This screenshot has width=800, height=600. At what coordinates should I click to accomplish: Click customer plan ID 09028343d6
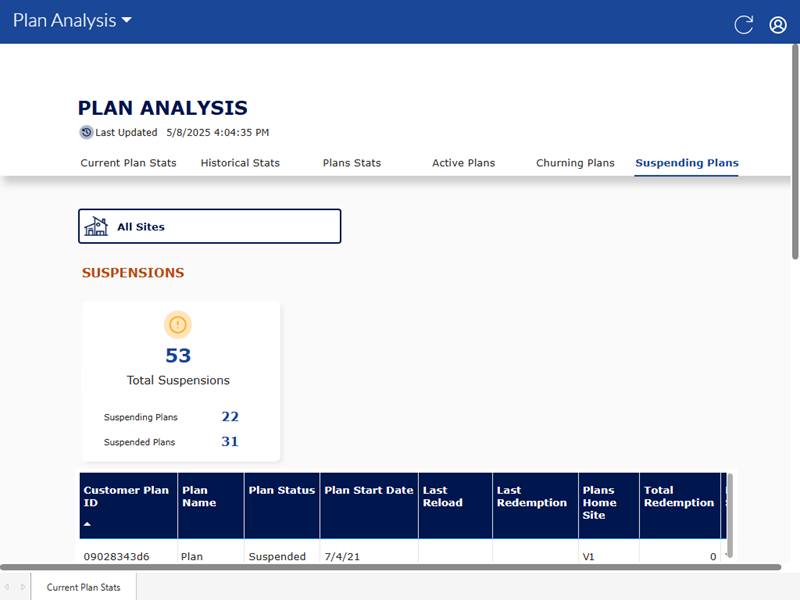(x=116, y=556)
